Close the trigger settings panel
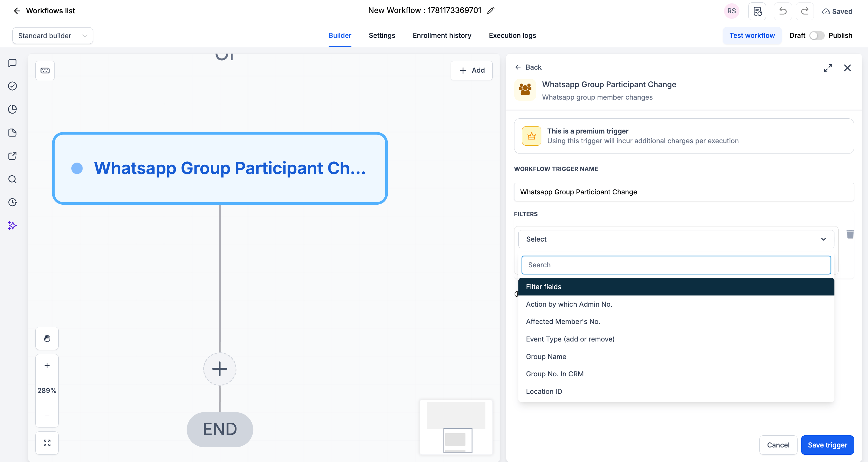 tap(847, 68)
